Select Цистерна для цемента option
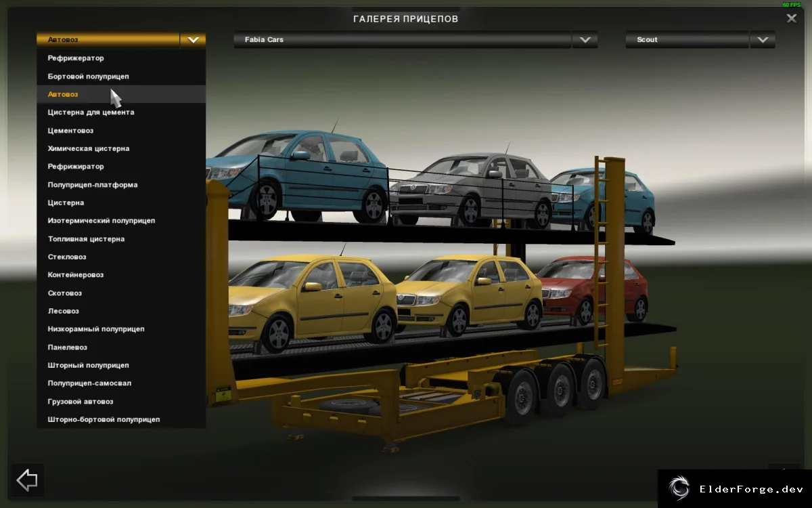The height and width of the screenshot is (508, 812). [x=121, y=112]
